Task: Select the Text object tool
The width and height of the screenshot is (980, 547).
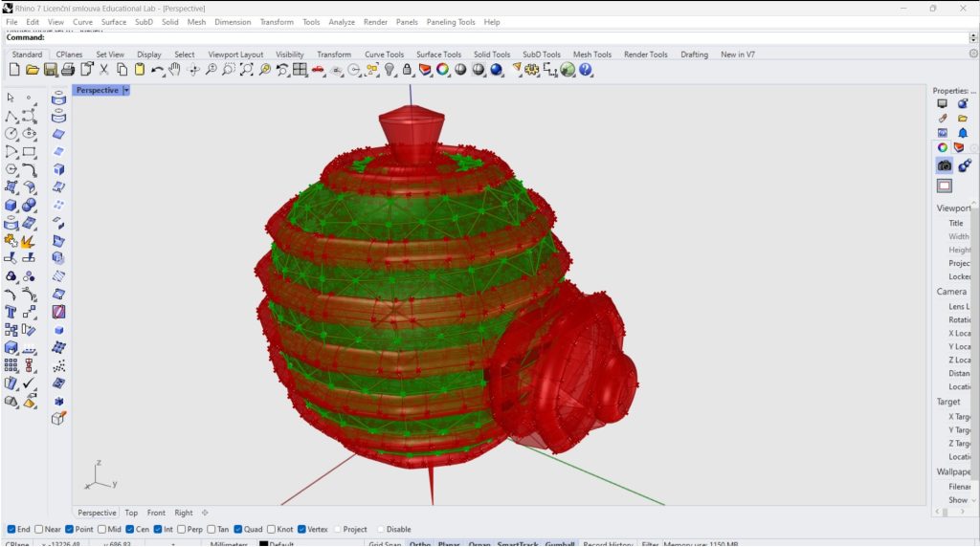Action: tap(11, 312)
